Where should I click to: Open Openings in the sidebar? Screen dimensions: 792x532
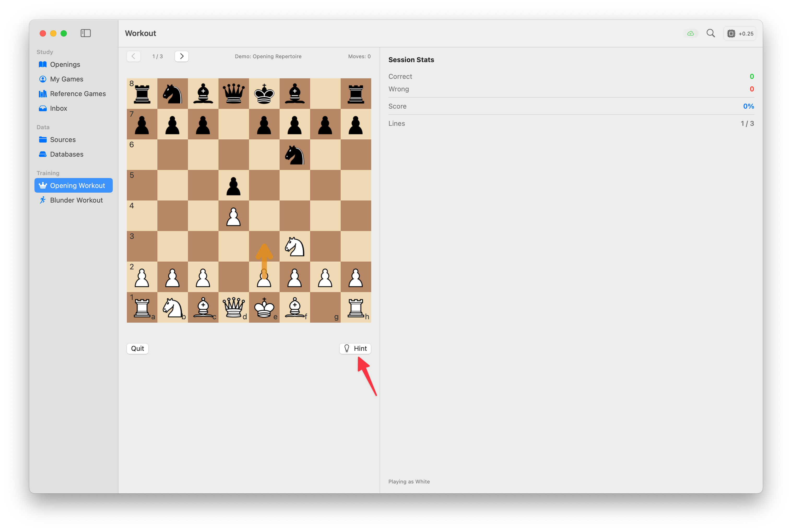(x=65, y=64)
